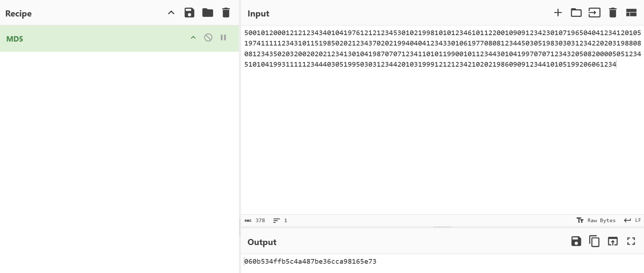
Task: Collapse the MD5 operation arguments
Action: coord(193,38)
